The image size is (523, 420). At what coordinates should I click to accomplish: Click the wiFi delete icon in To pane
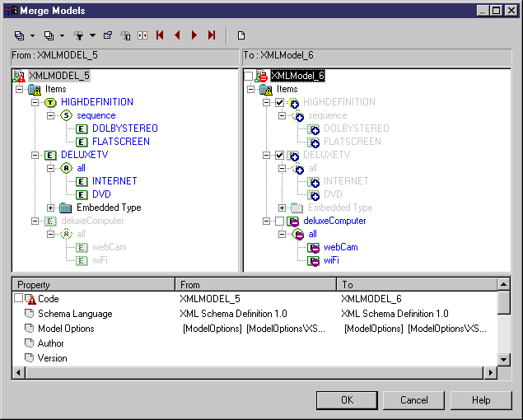coord(313,261)
